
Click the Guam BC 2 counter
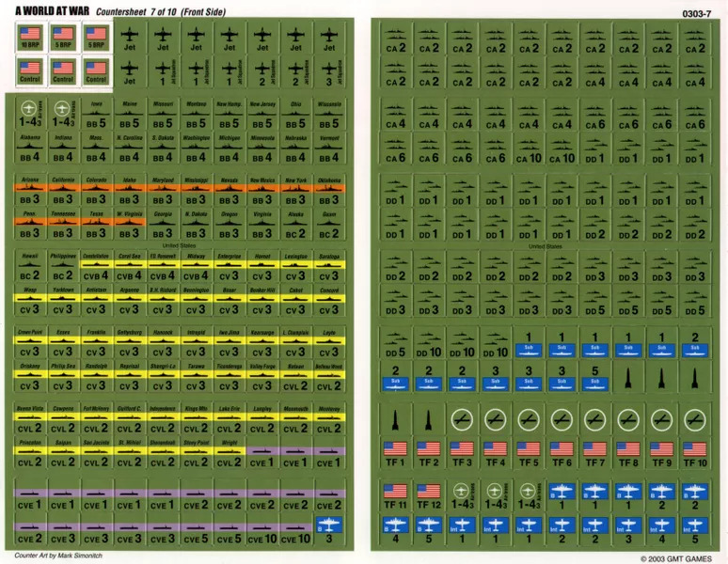pyautogui.click(x=328, y=227)
